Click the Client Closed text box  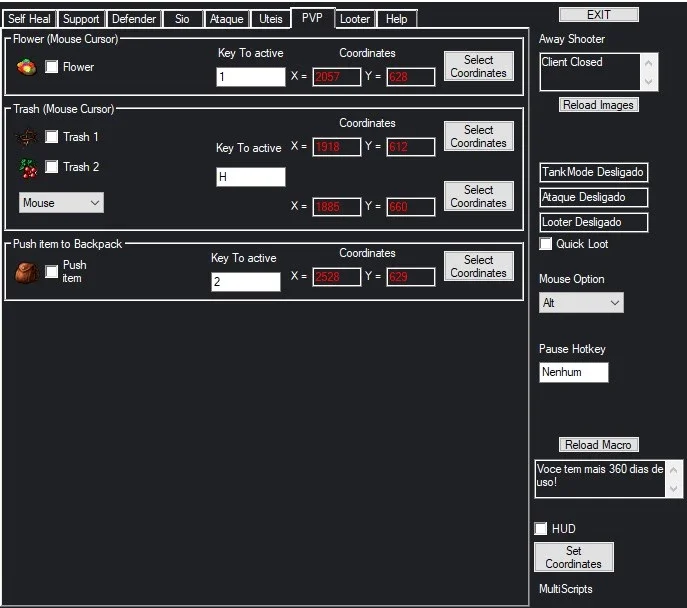tap(590, 72)
